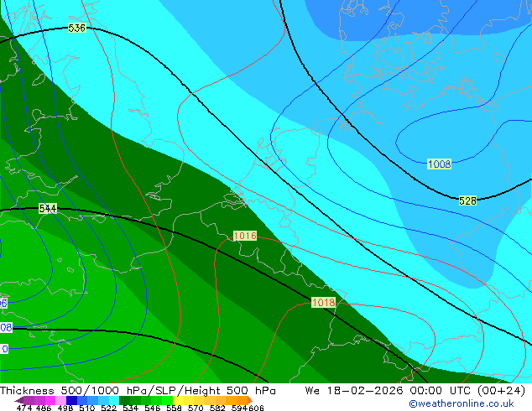Pick the dark blue swatch in the thickness legend
This screenshot has height=411, width=532.
point(71,400)
